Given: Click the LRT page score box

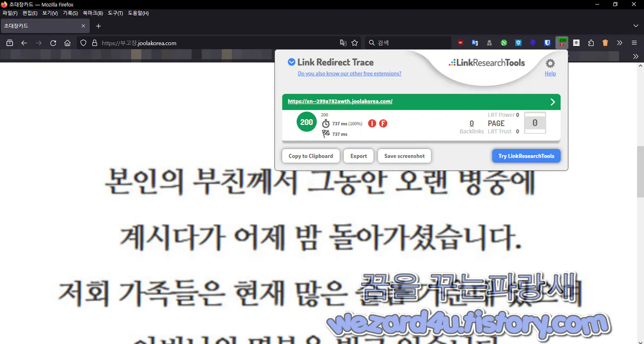Looking at the screenshot, I should (535, 123).
